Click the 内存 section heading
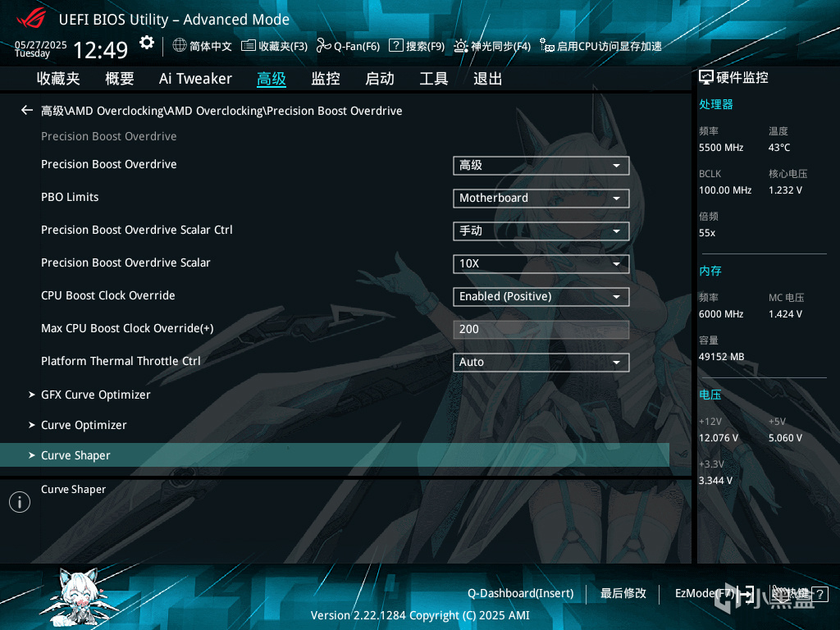 tap(710, 271)
